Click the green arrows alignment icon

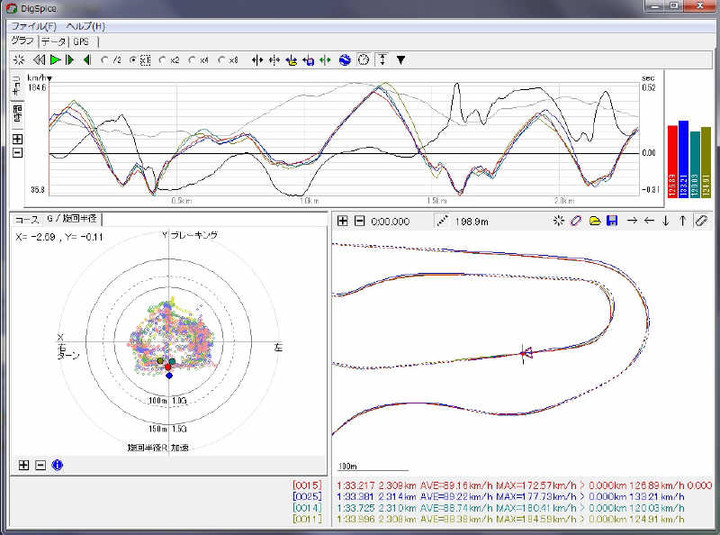pyautogui.click(x=325, y=60)
